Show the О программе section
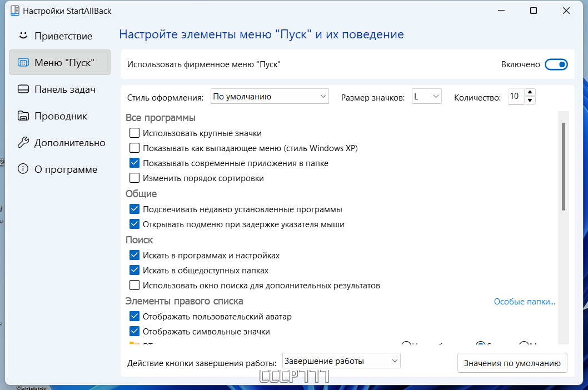This screenshot has width=588, height=390. 60,169
